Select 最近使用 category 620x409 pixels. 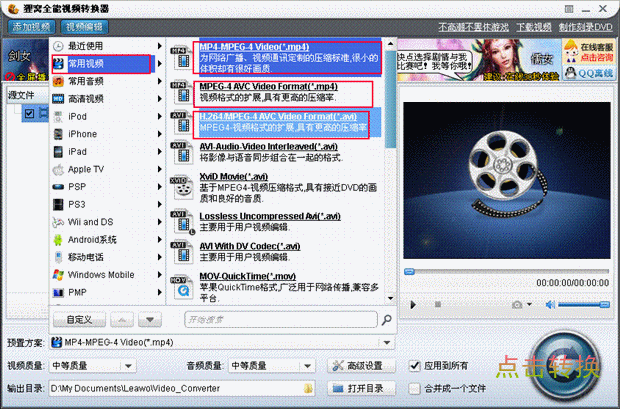(107, 46)
